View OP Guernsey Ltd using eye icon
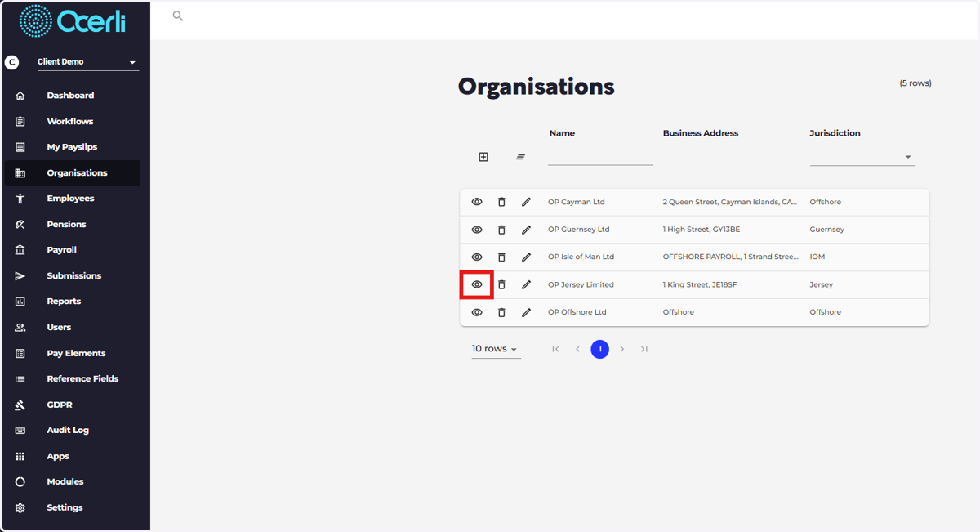Image resolution: width=980 pixels, height=532 pixels. coord(477,230)
